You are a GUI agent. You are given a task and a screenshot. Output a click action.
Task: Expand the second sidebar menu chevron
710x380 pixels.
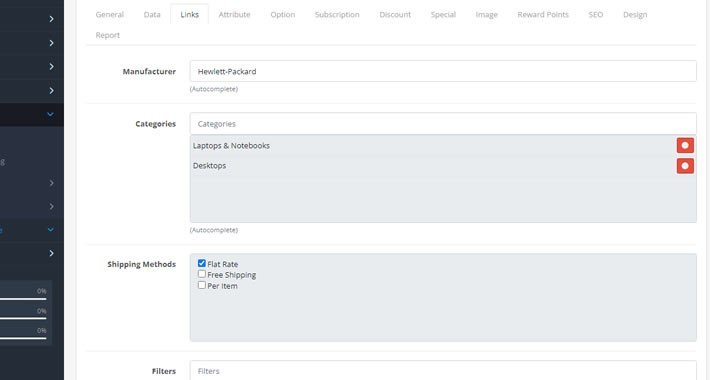51,43
